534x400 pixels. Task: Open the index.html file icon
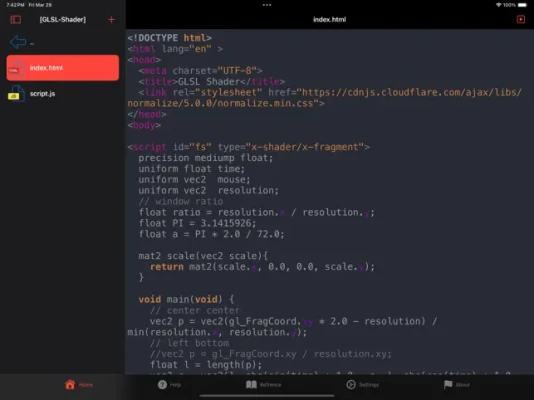coord(16,68)
